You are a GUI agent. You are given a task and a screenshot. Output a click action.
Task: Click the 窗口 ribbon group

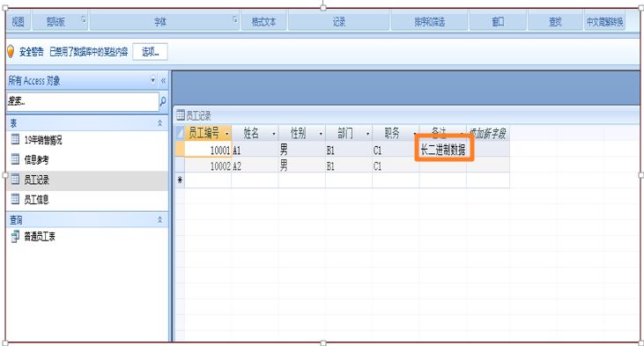coord(498,22)
